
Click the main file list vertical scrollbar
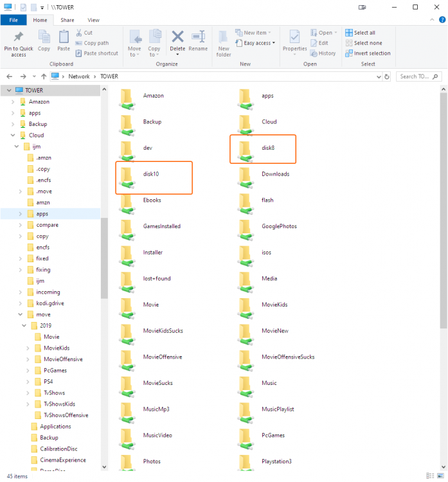[443, 210]
